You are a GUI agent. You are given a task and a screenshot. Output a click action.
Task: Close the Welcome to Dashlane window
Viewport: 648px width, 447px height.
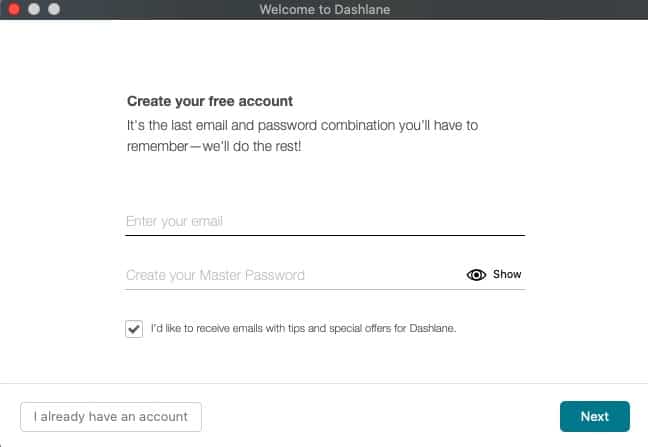coord(14,9)
